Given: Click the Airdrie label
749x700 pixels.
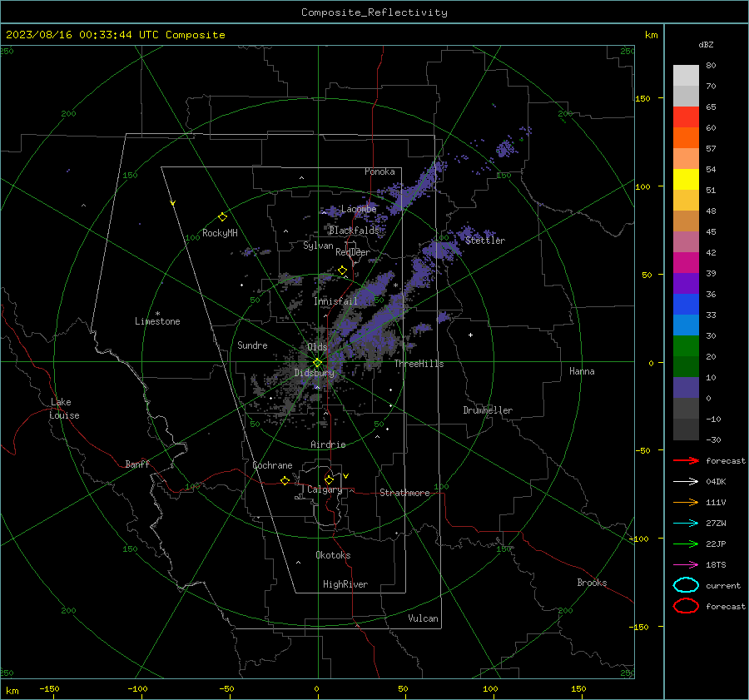Looking at the screenshot, I should (328, 444).
